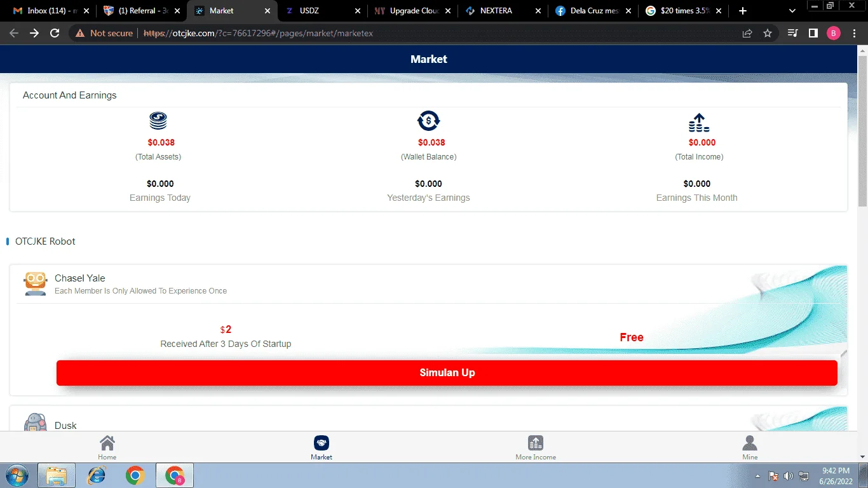Click the Yesterday's Earnings label
This screenshot has width=868, height=488.
point(428,198)
